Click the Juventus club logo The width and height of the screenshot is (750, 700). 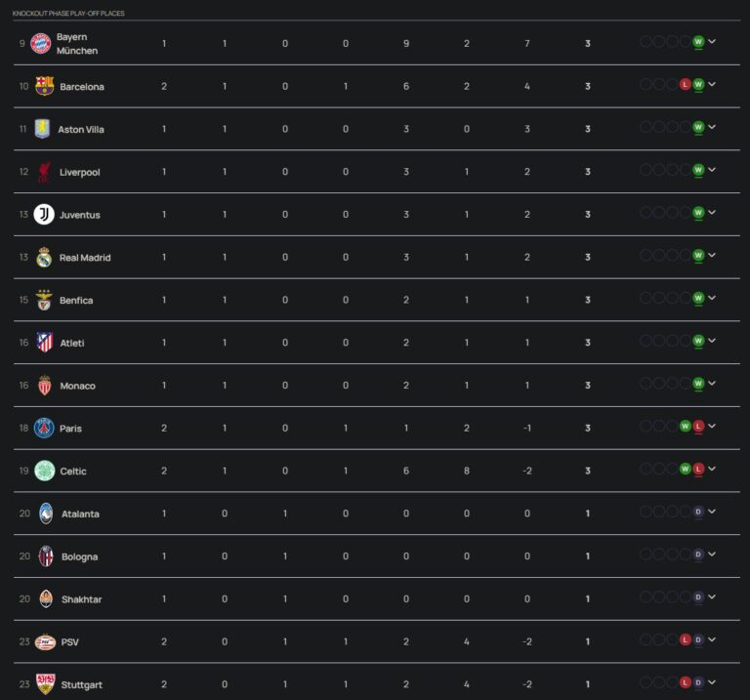click(x=44, y=215)
